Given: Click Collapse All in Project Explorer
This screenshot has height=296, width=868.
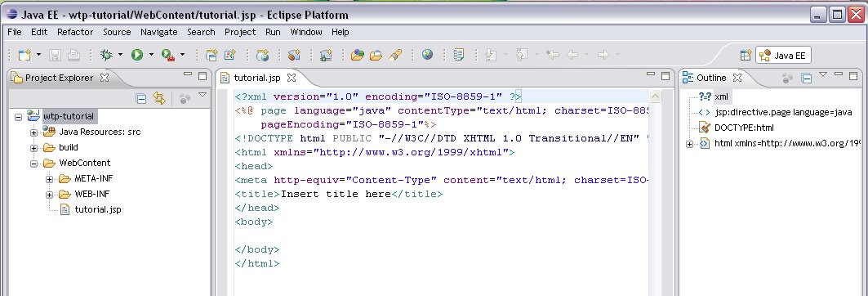Looking at the screenshot, I should pos(142,99).
